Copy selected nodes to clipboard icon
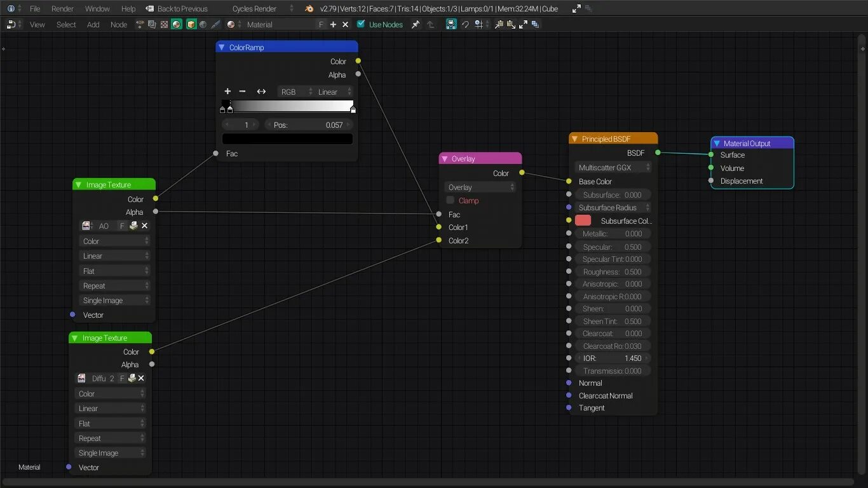Screen dimensions: 868x488 click(x=499, y=25)
